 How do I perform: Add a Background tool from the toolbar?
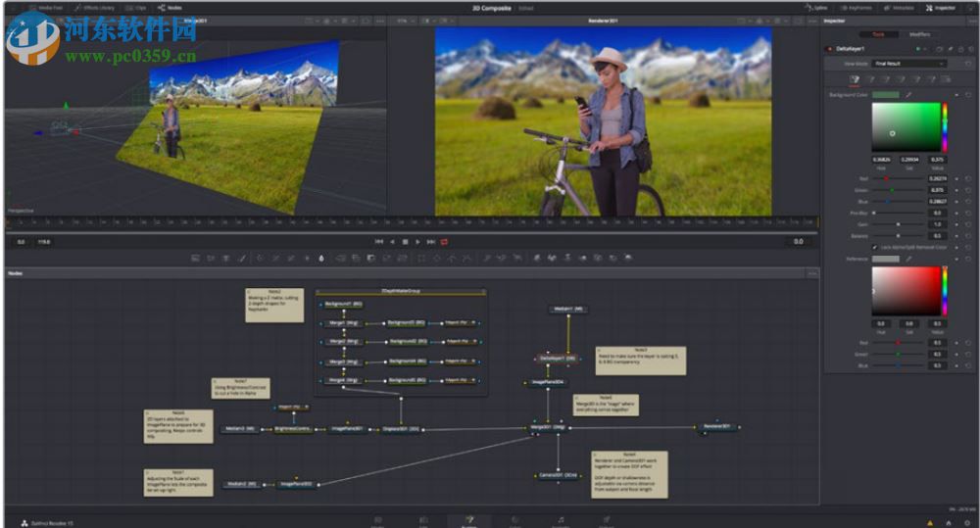pyautogui.click(x=196, y=258)
